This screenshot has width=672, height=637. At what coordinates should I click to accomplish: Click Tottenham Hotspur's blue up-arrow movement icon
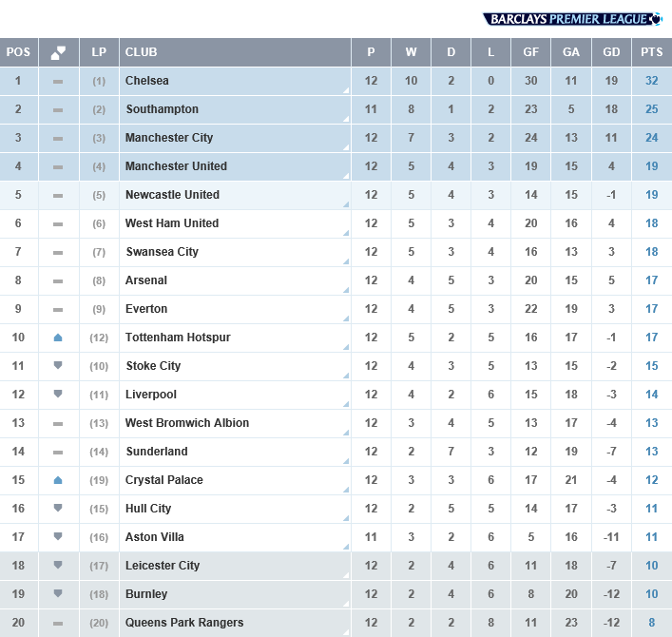click(x=58, y=338)
